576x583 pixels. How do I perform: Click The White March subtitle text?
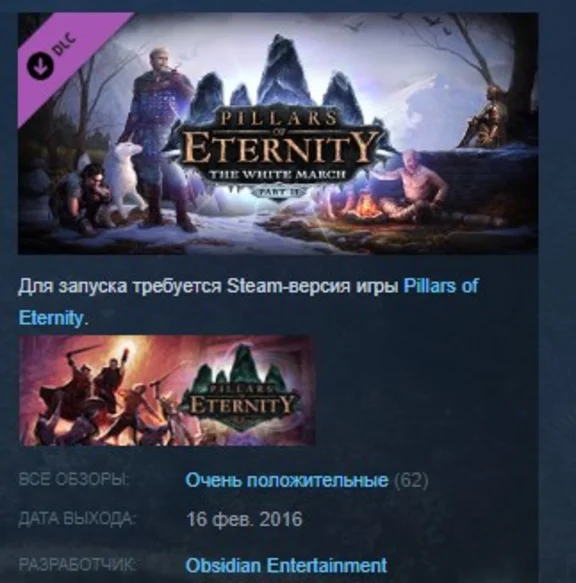point(277,174)
